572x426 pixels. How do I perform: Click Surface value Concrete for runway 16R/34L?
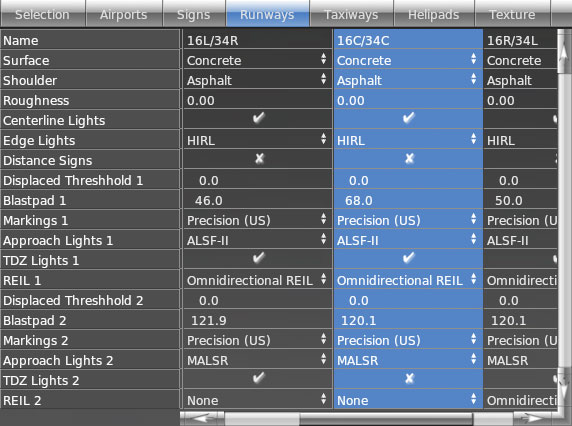(x=521, y=59)
